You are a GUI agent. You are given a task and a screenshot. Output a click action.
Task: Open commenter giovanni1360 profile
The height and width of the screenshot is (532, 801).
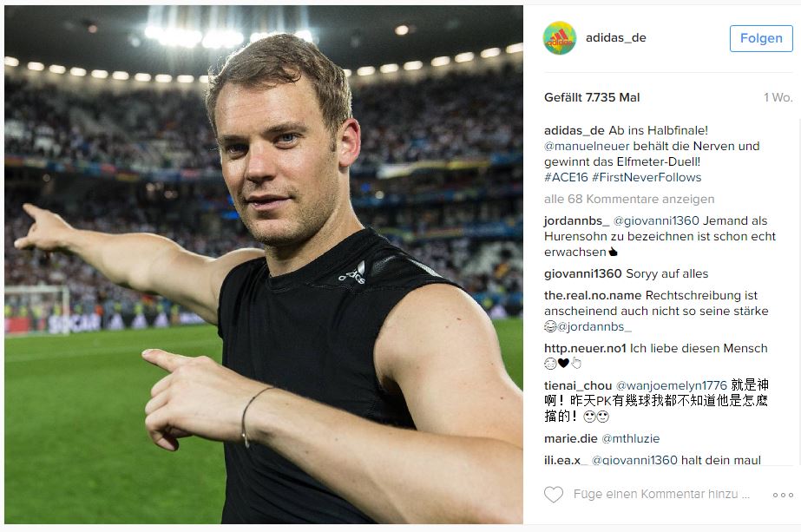583,274
